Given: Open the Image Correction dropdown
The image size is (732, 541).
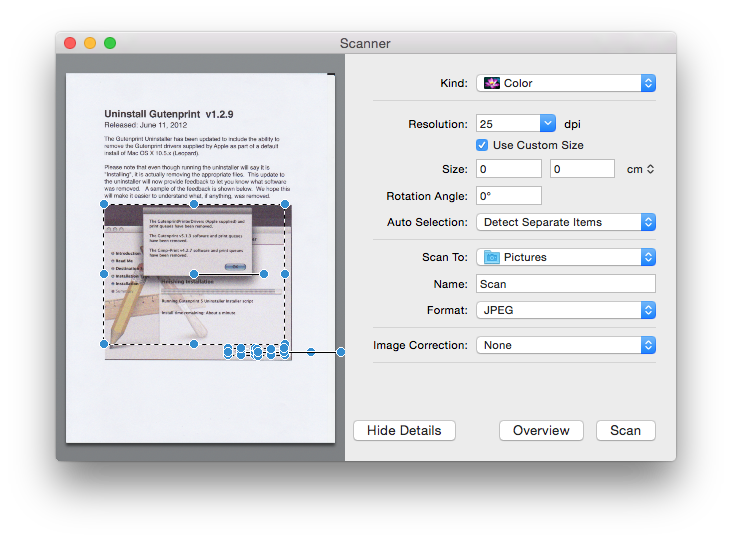Looking at the screenshot, I should pyautogui.click(x=566, y=345).
